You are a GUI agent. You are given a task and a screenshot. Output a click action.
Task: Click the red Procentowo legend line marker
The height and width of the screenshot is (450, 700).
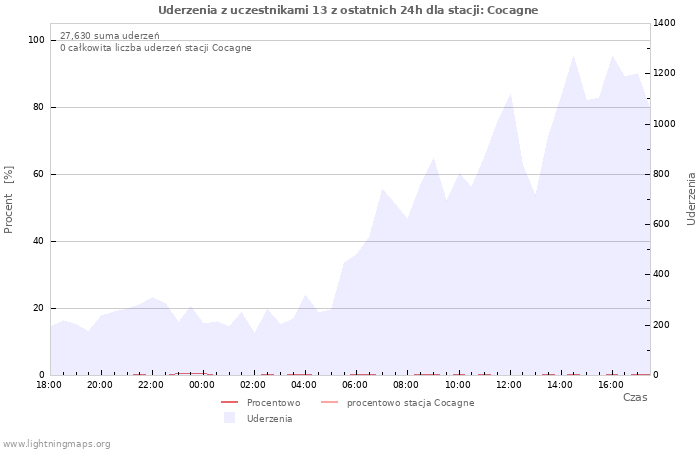pyautogui.click(x=229, y=403)
